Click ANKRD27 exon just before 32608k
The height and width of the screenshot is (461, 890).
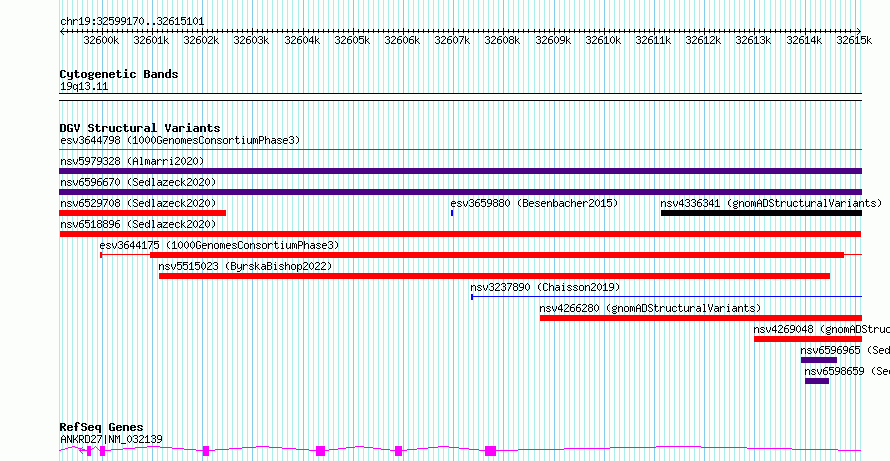point(491,451)
